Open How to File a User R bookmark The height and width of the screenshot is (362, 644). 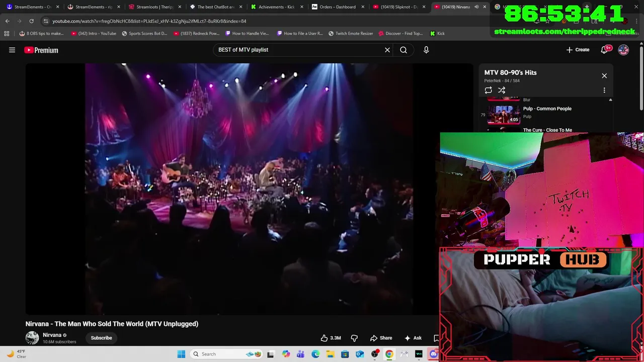[x=300, y=33]
